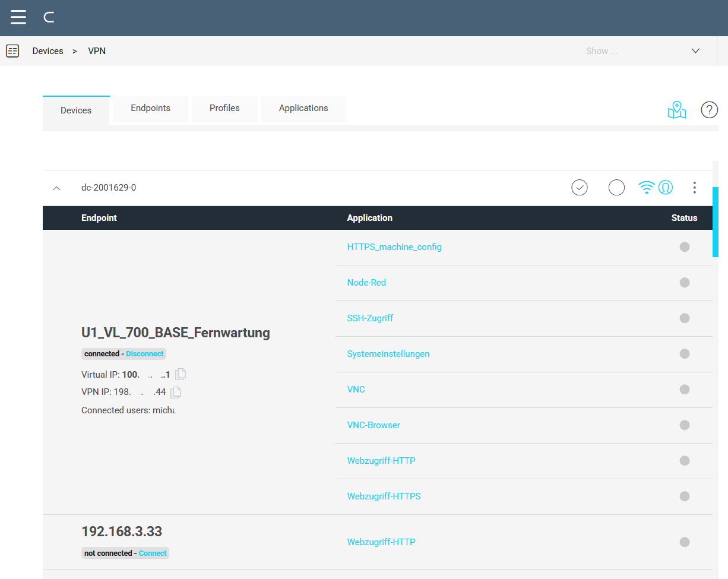Open Webzugriff-HTTP for U1_VL_700_BASE_Fernwartung
Image resolution: width=728 pixels, height=579 pixels.
point(381,461)
